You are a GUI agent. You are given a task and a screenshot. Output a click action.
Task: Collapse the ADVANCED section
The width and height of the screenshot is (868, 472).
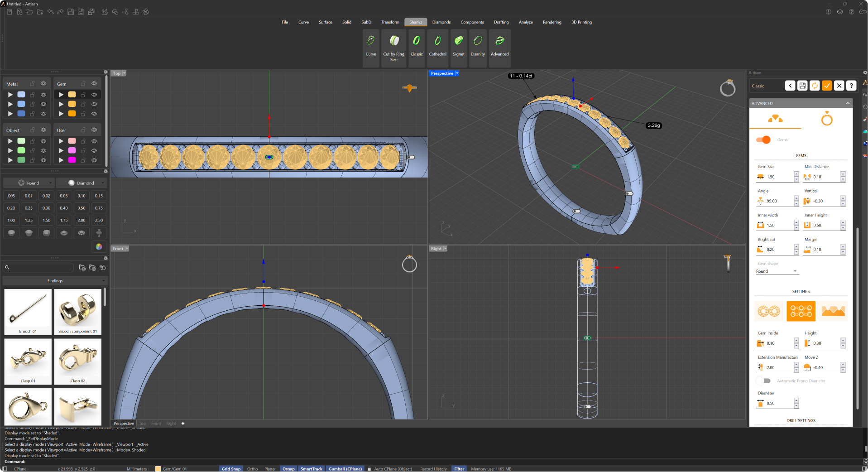coord(848,103)
